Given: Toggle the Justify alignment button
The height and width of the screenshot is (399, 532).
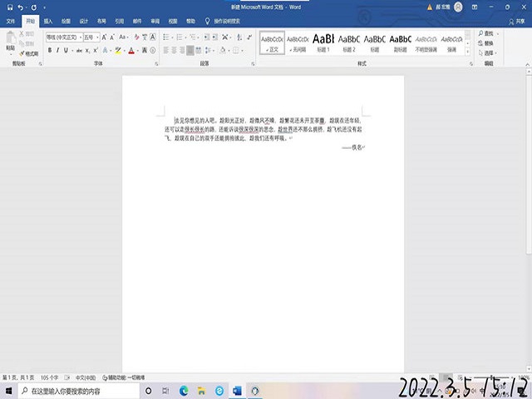Looking at the screenshot, I should point(190,51).
